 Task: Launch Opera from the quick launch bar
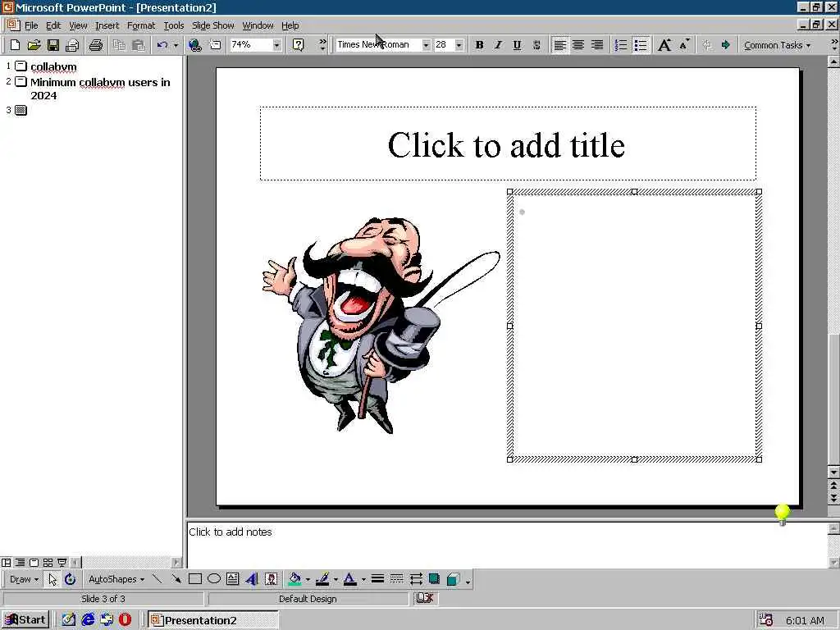coord(125,620)
